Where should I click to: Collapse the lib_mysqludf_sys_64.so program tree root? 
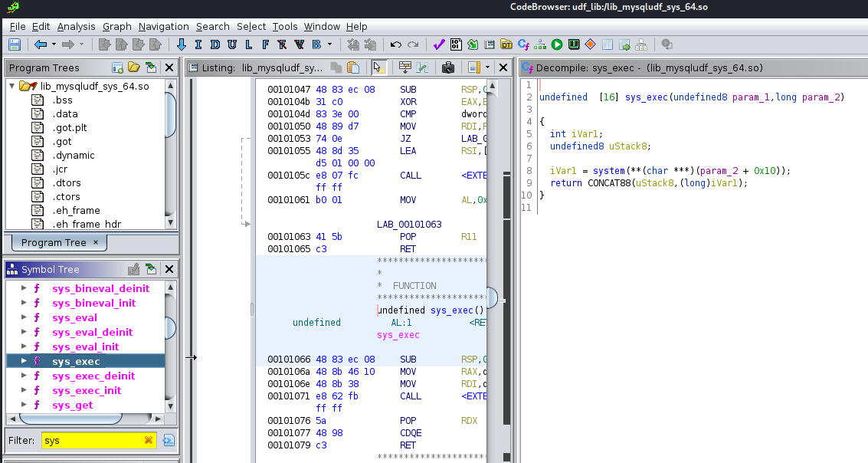click(x=12, y=86)
